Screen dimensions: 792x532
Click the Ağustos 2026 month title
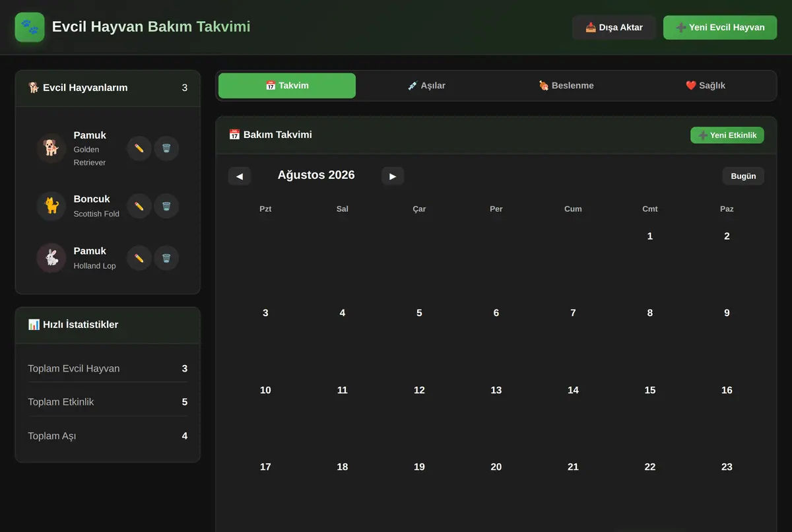coord(316,175)
